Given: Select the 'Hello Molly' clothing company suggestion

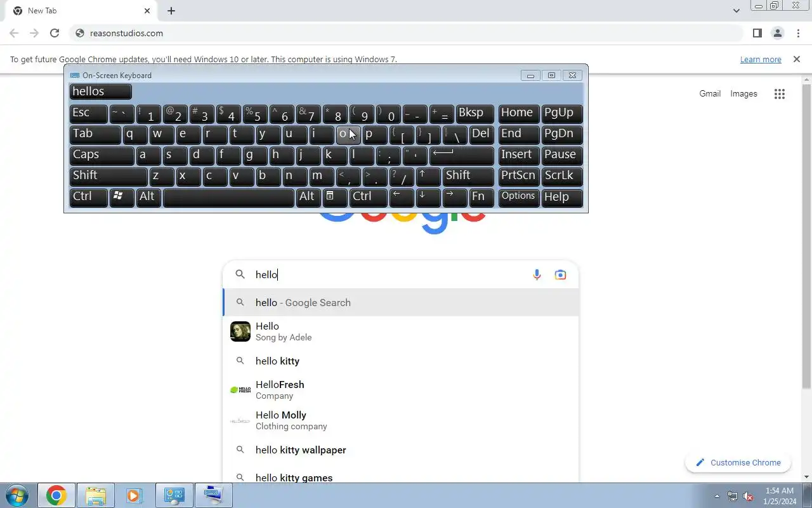Looking at the screenshot, I should coord(401,420).
